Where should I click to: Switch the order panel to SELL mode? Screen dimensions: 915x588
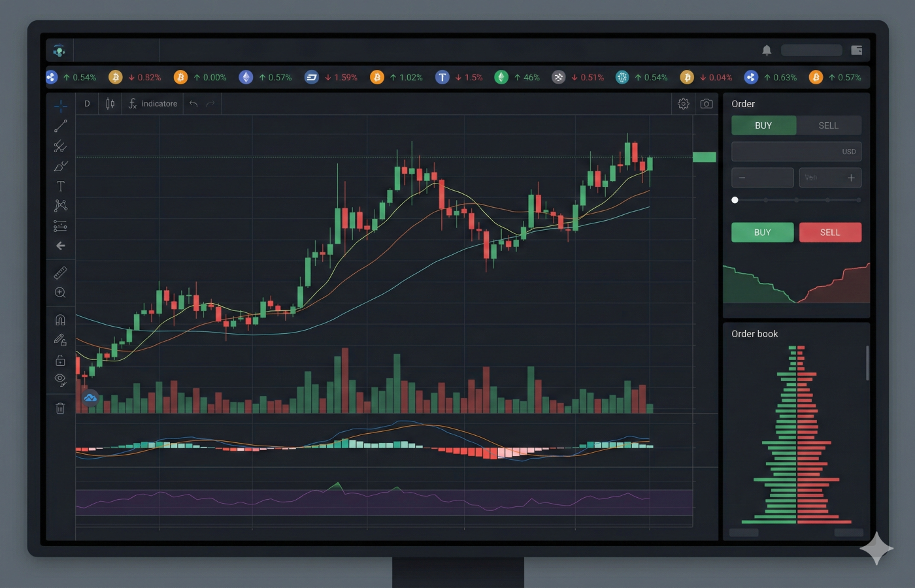click(x=829, y=125)
